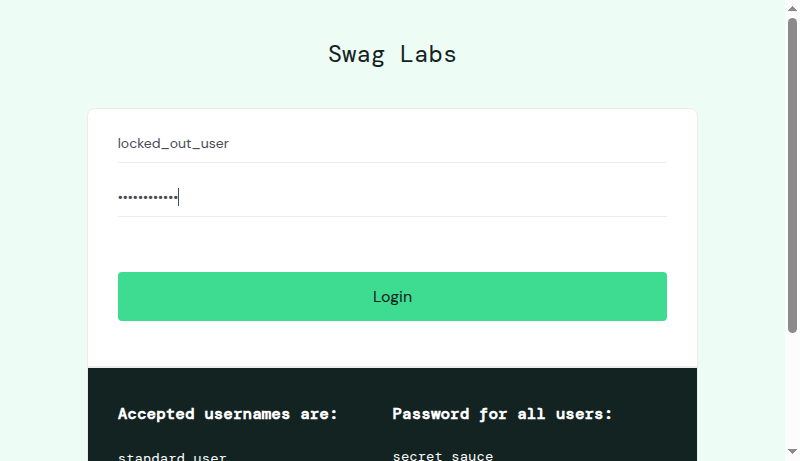Screen dimensions: 800x461
Task: Click the scrollbar down arrow
Action: click(x=792, y=453)
